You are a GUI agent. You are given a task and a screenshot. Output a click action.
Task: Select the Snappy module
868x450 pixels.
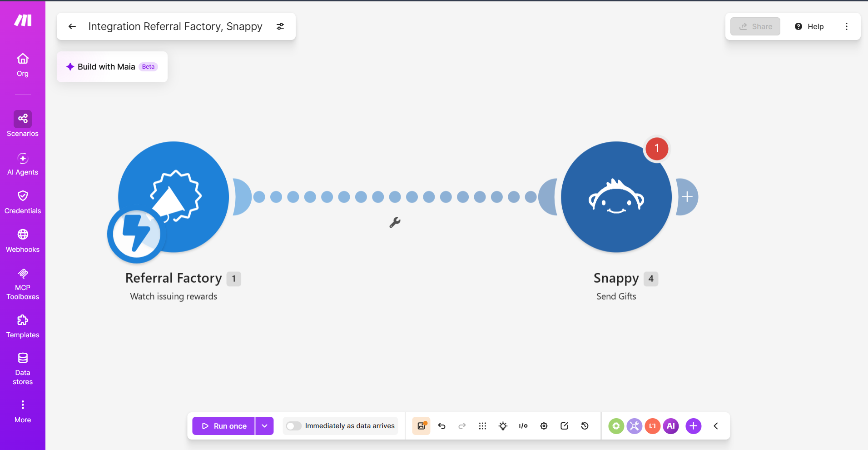point(616,197)
